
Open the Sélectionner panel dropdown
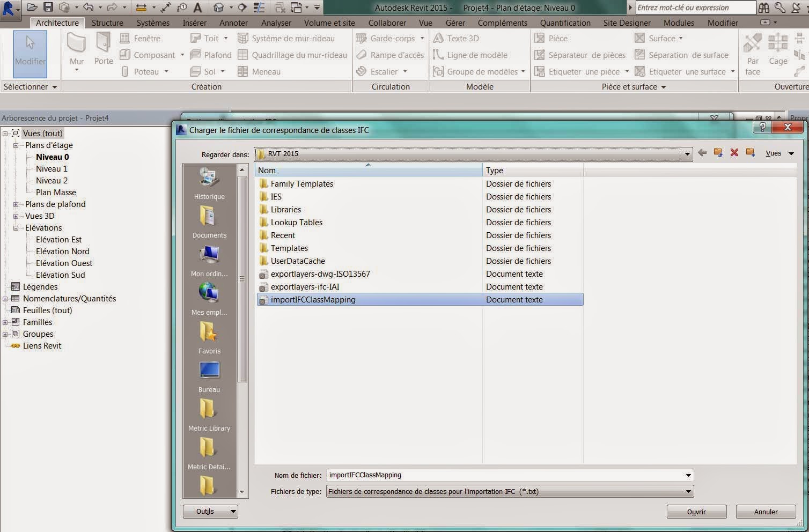pos(30,86)
